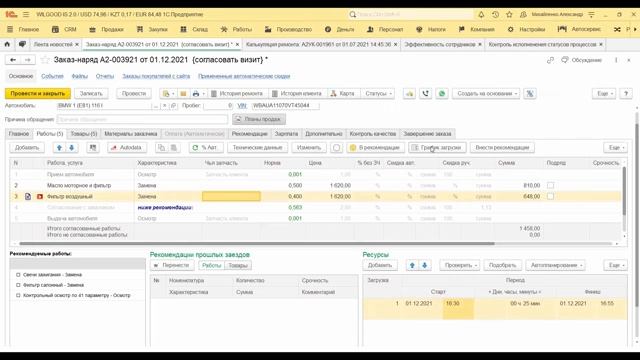Open favorites star in title bar
The image size is (640, 360).
pos(509,14)
